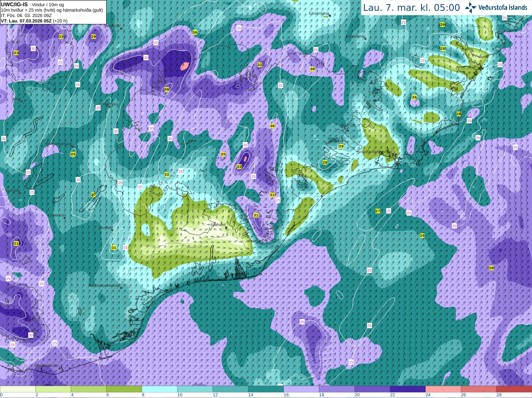Click the Hornafjarðarflugvöllur station label
Viewport: 532px width, 398px height.
374,152
